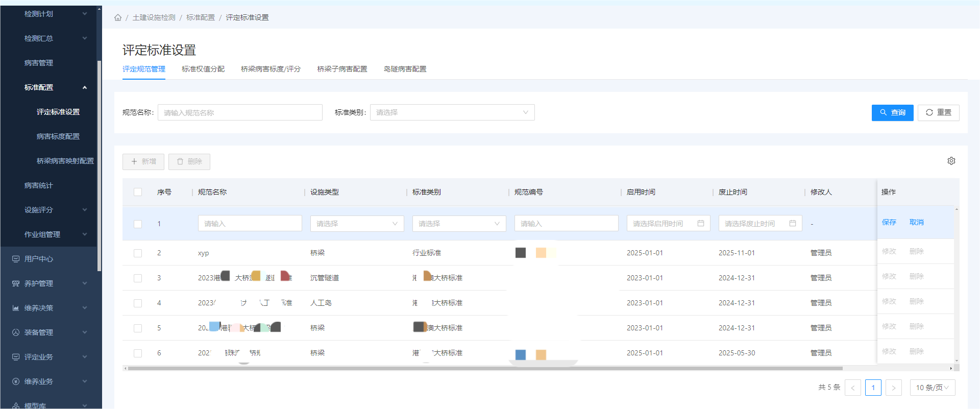Click the 用户中心 sidebar icon

(x=16, y=259)
